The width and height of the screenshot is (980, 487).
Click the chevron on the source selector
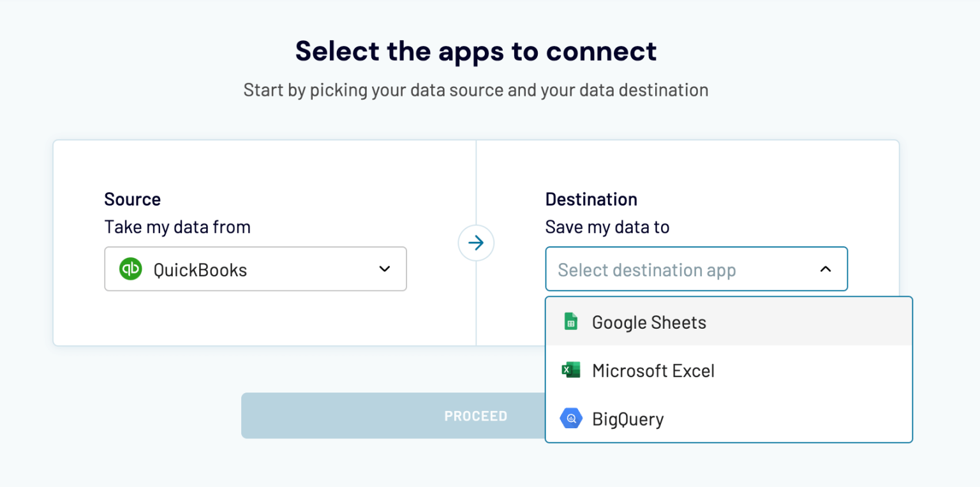tap(385, 269)
